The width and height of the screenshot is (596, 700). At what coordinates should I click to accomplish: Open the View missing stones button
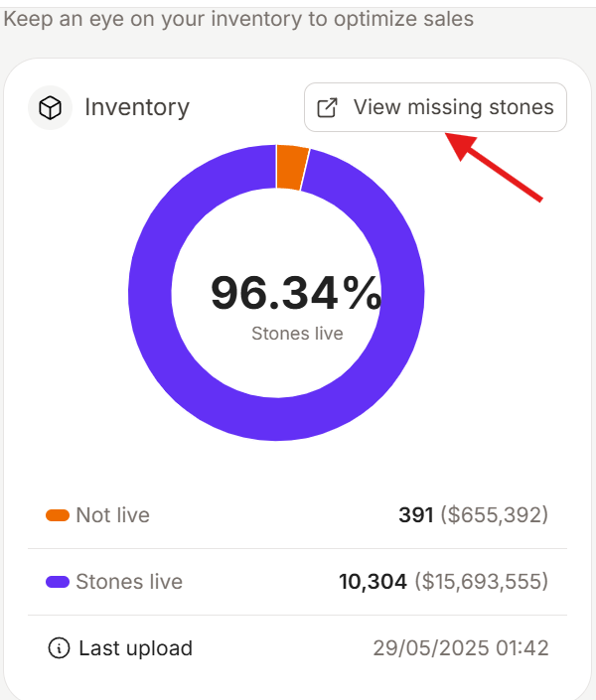(436, 107)
